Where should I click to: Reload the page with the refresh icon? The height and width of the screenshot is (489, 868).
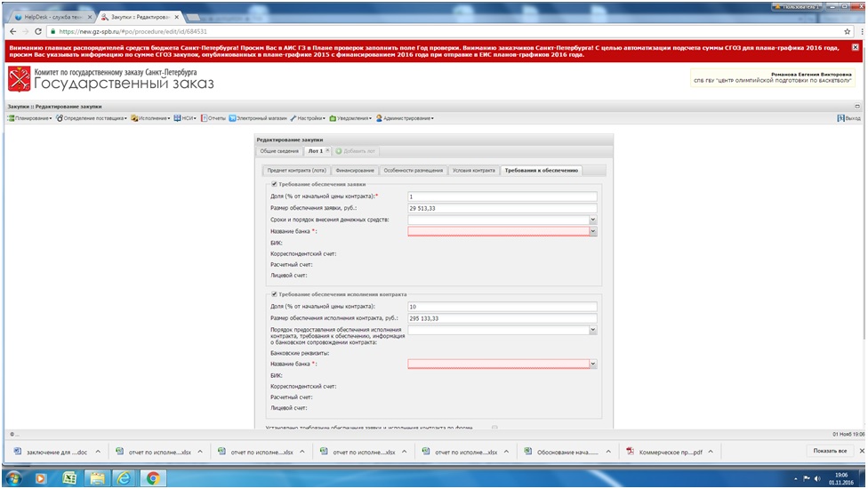[x=37, y=31]
